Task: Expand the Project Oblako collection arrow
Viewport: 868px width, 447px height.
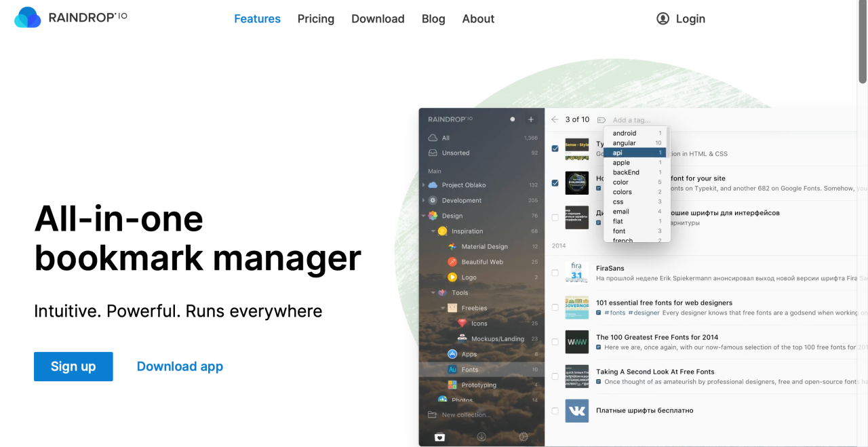Action: click(424, 185)
